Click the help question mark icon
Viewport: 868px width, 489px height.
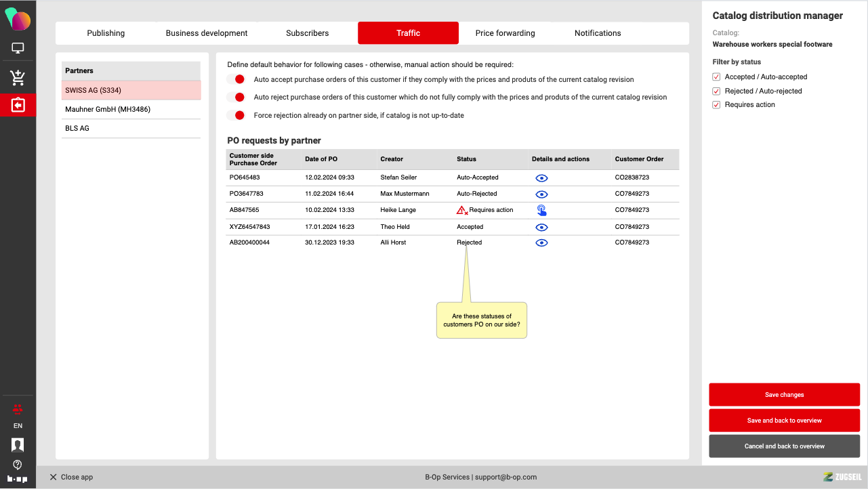point(18,465)
